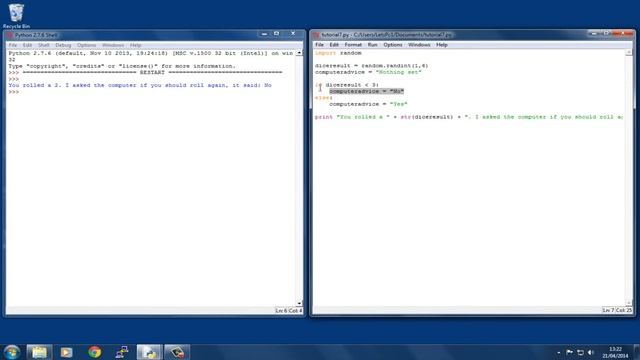640x360 pixels.
Task: Click the Show desktop button at the taskbar end
Action: 636,352
